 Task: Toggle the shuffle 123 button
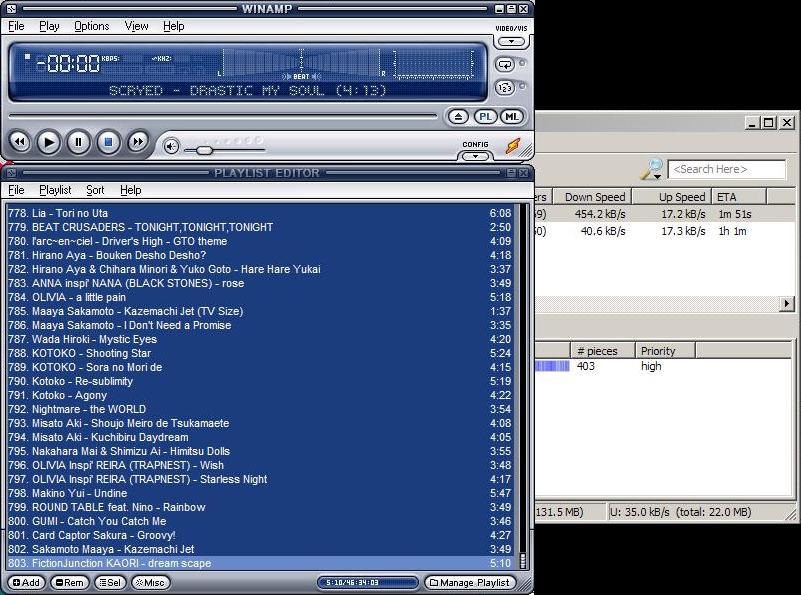point(505,88)
